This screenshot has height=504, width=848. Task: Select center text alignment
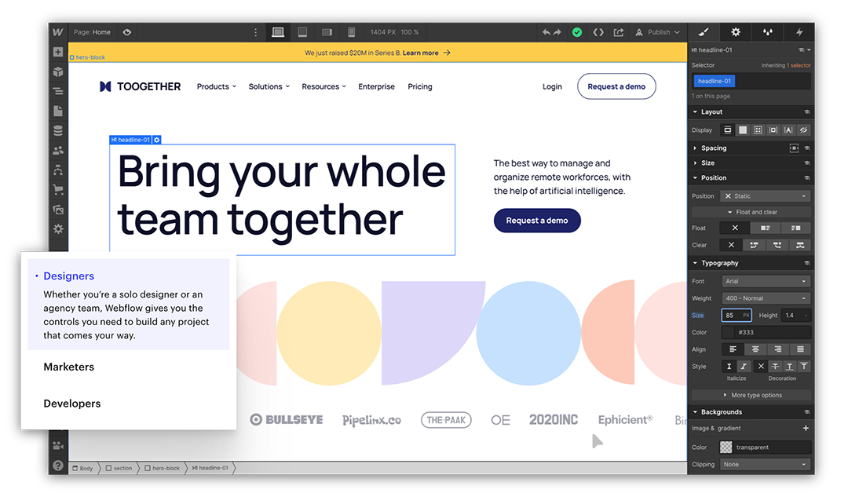coord(756,349)
